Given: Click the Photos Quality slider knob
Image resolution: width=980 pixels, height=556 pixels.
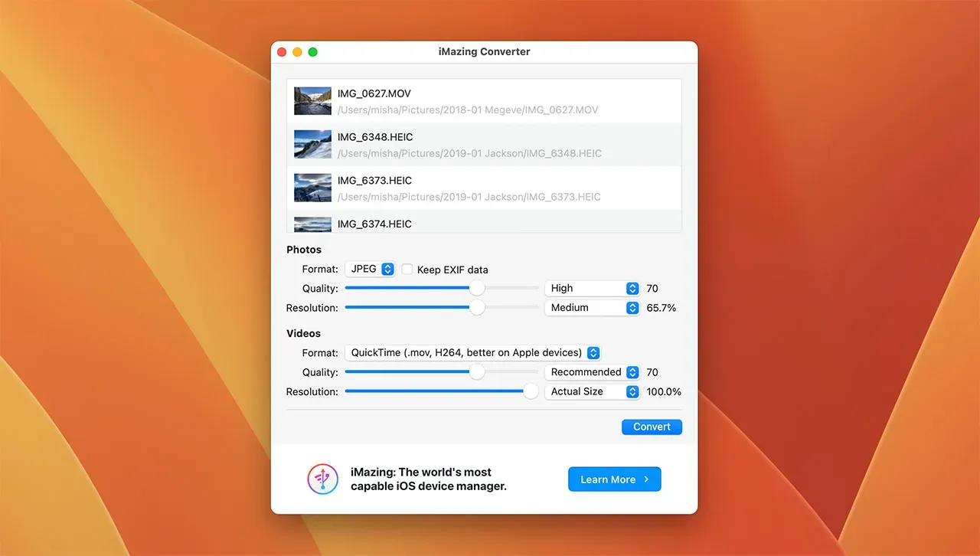Looking at the screenshot, I should coord(477,289).
